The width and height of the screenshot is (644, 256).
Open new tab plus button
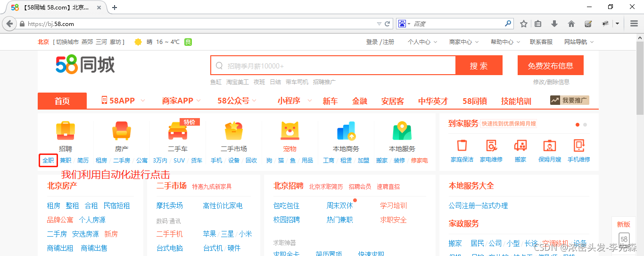point(115,8)
